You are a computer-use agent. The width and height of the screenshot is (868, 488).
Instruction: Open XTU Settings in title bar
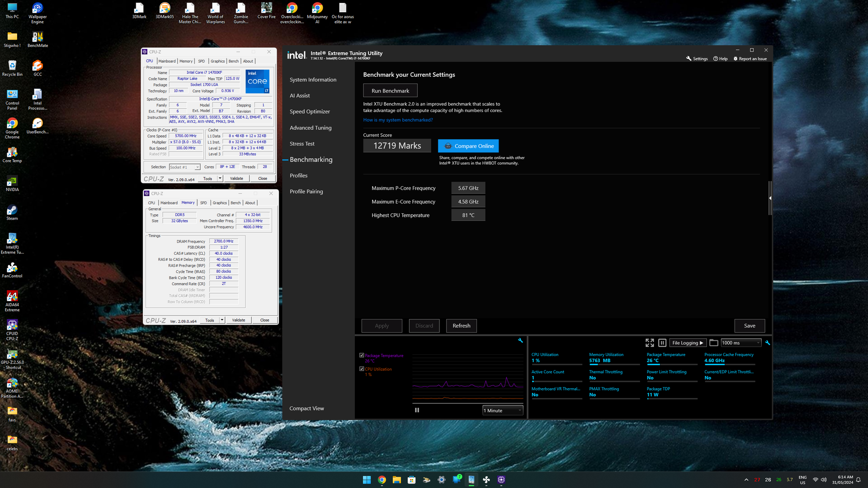pos(697,59)
